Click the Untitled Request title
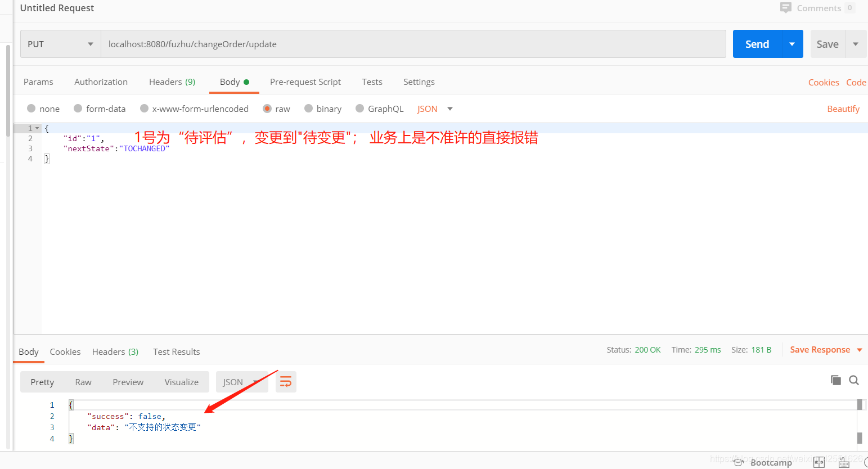The width and height of the screenshot is (868, 469). [x=57, y=8]
